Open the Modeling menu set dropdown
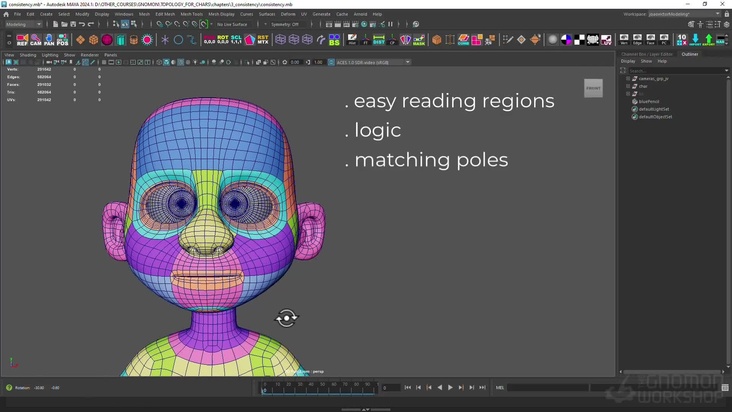Image resolution: width=732 pixels, height=412 pixels. pyautogui.click(x=24, y=24)
